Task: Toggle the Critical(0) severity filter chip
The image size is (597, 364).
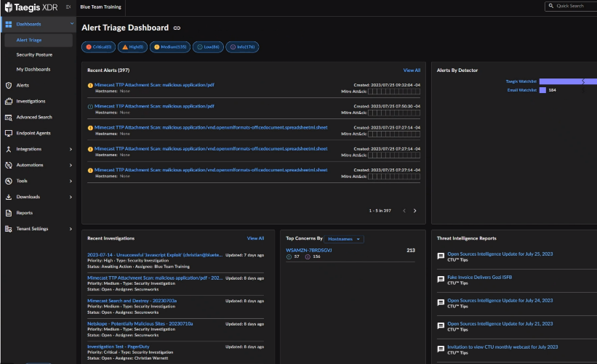Action: pyautogui.click(x=99, y=47)
